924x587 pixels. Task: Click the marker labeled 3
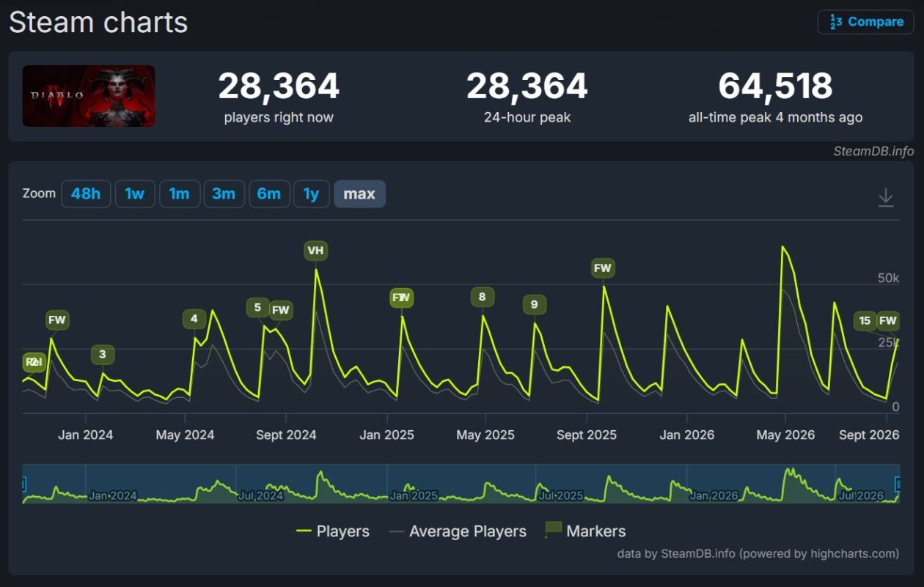[x=103, y=355]
